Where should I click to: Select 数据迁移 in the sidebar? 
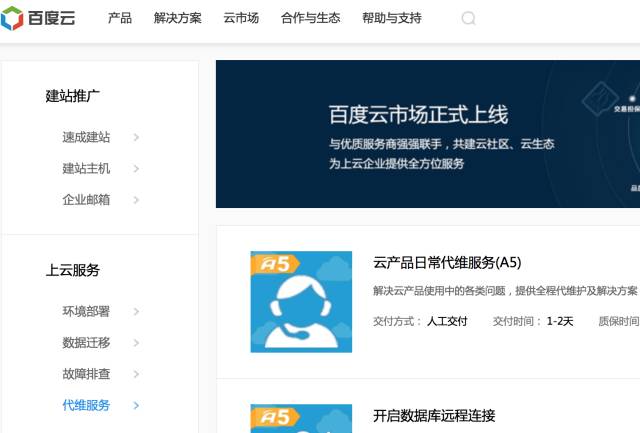(86, 343)
